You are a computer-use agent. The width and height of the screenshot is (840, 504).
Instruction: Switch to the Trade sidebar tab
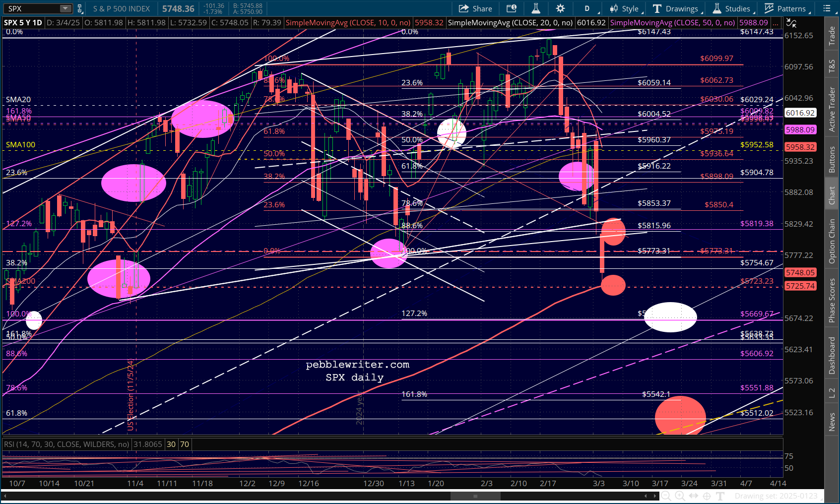[x=832, y=36]
